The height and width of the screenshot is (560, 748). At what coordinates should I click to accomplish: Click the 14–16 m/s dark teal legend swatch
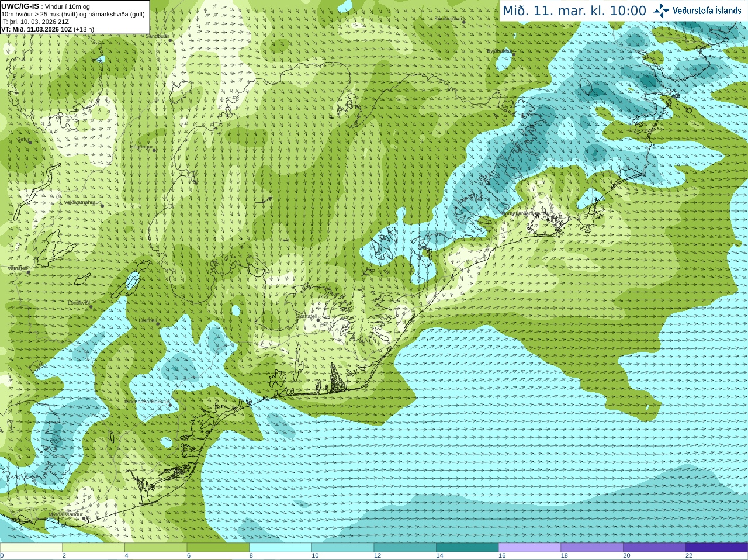(467, 548)
